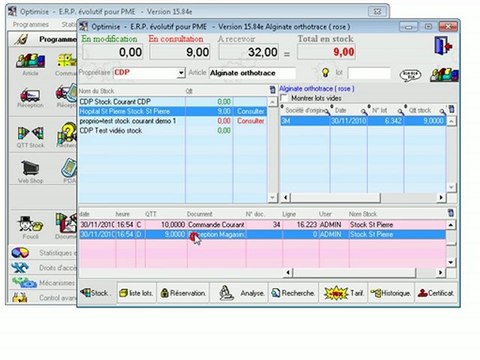This screenshot has width=480, height=360.
Task: Click scroll down arrow of stock list
Action: tap(273, 197)
